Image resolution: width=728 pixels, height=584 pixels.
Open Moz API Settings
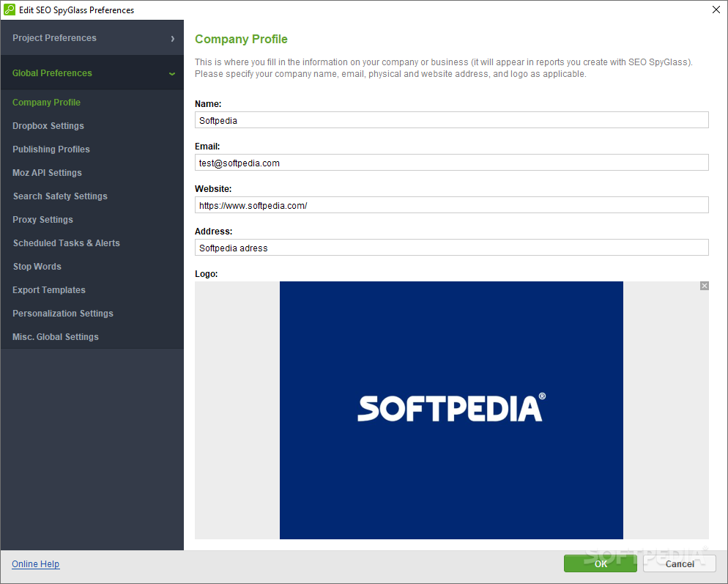click(x=47, y=173)
